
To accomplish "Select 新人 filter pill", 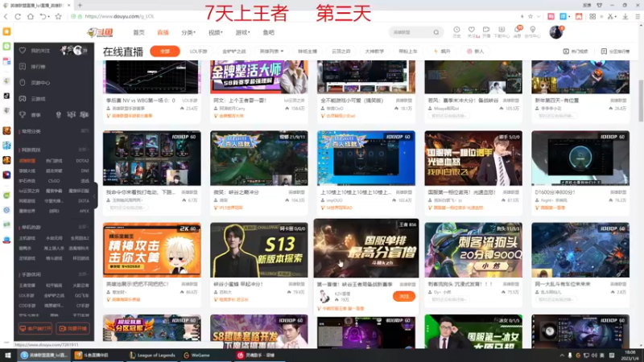I will pyautogui.click(x=475, y=51).
